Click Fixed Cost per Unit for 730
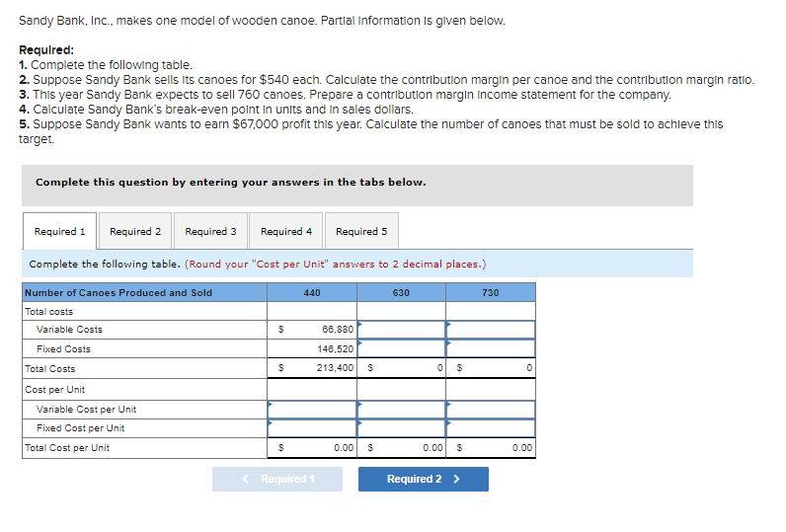The image size is (786, 532). (x=491, y=428)
